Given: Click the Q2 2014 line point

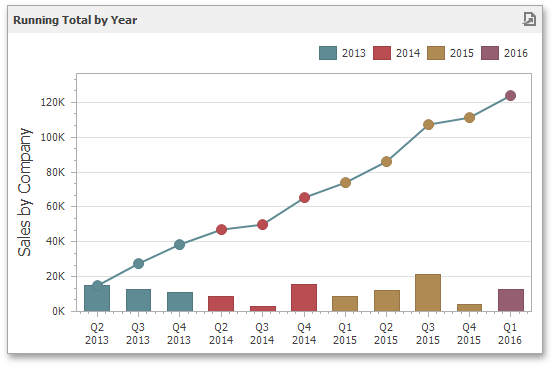Looking at the screenshot, I should [x=221, y=230].
